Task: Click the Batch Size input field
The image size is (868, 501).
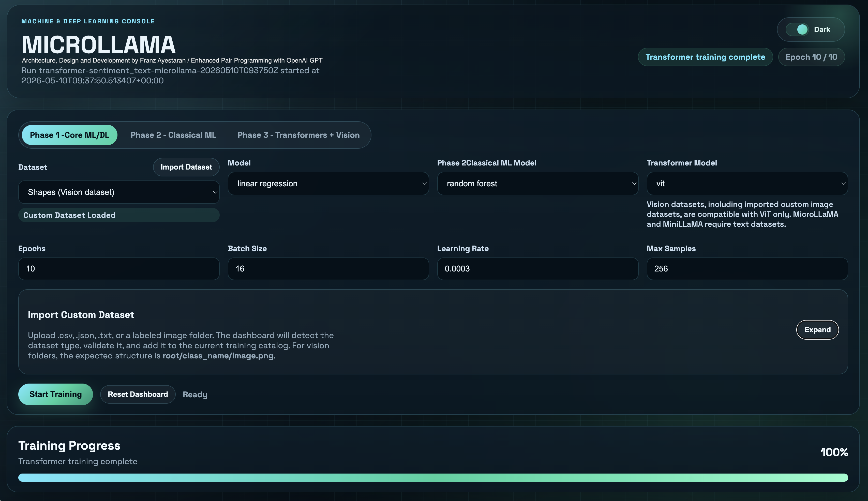Action: pyautogui.click(x=328, y=269)
